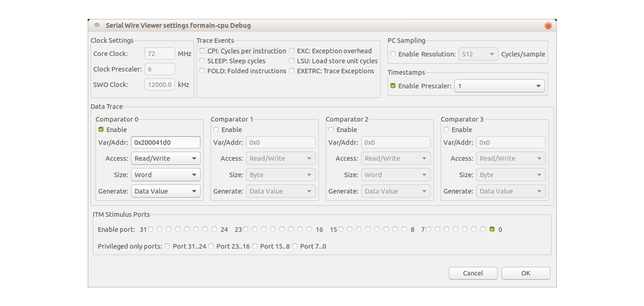The height and width of the screenshot is (306, 644).
Task: Click the window menu icon in title bar
Action: click(97, 25)
